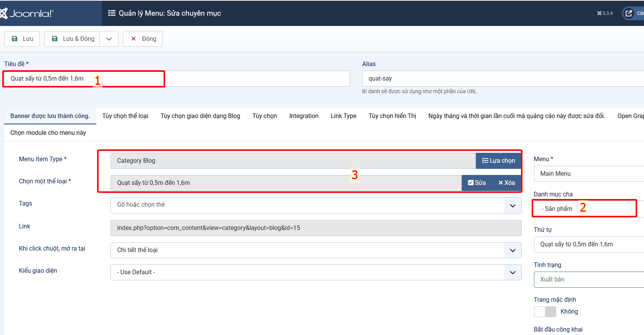The width and height of the screenshot is (644, 335).
Task: Switch to Tùy chọn thể loại tab
Action: coord(125,116)
